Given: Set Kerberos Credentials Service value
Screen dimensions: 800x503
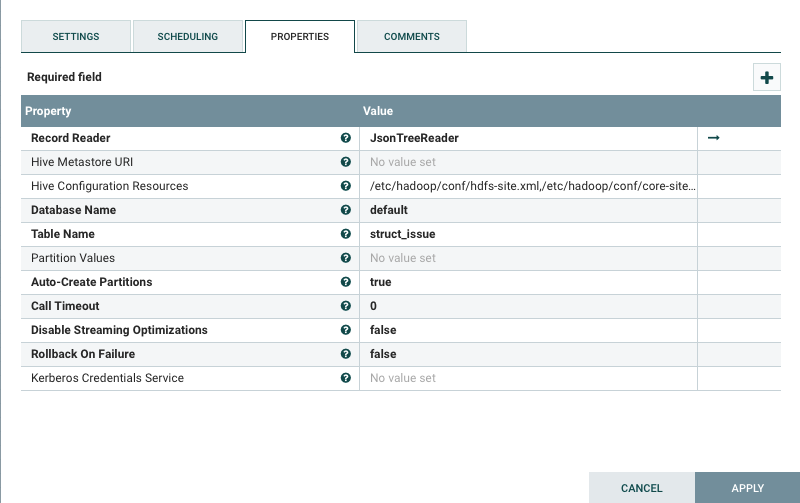Looking at the screenshot, I should pos(528,378).
